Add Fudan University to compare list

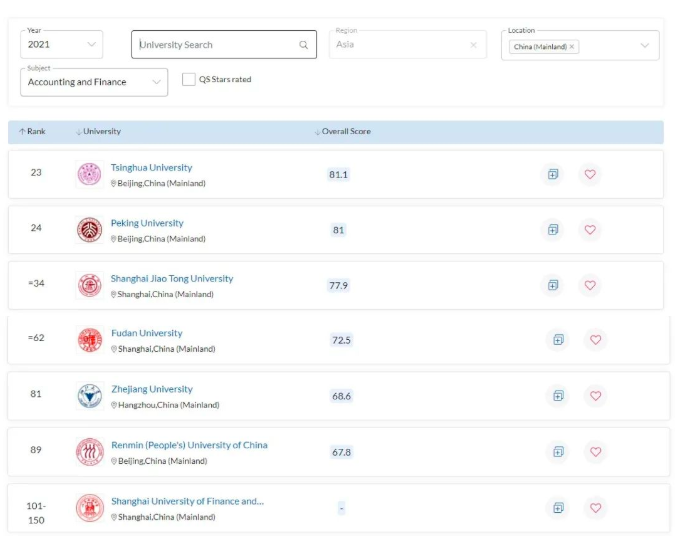pyautogui.click(x=558, y=340)
